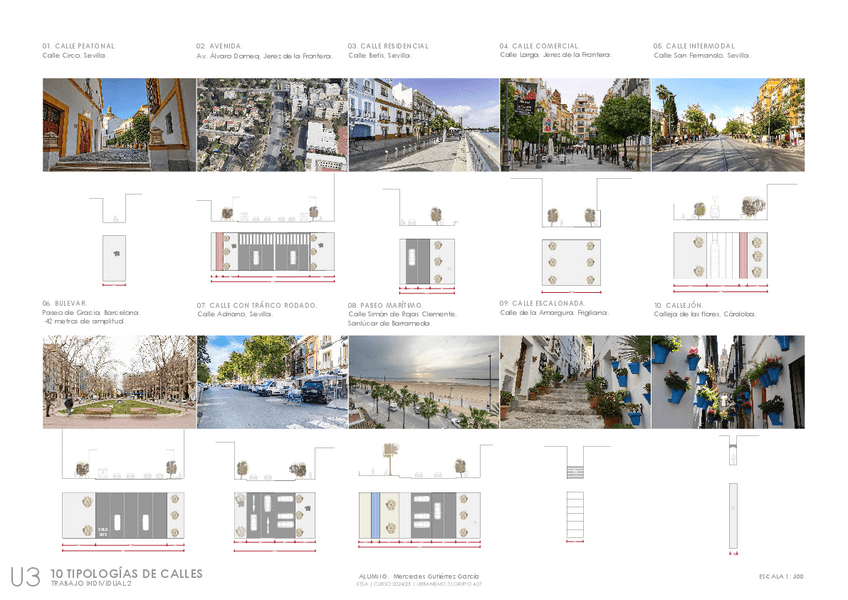This screenshot has width=848, height=600.
Task: Click the '03. CALLE RESIDENCIAL' heading
Action: pyautogui.click(x=388, y=46)
